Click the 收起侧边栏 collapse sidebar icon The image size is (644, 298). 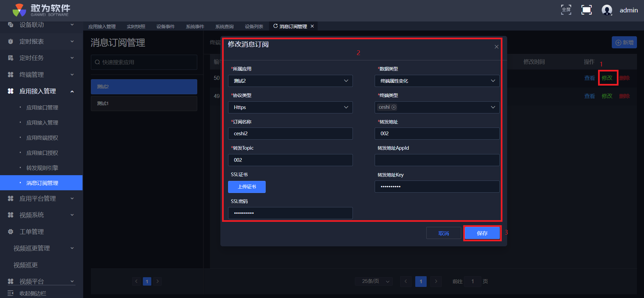pos(10,293)
